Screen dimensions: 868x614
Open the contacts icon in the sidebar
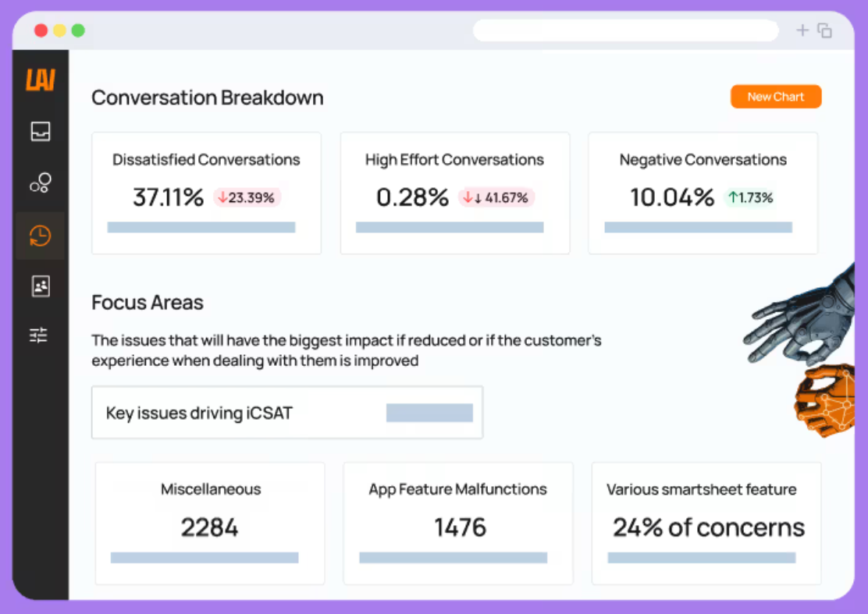[41, 286]
